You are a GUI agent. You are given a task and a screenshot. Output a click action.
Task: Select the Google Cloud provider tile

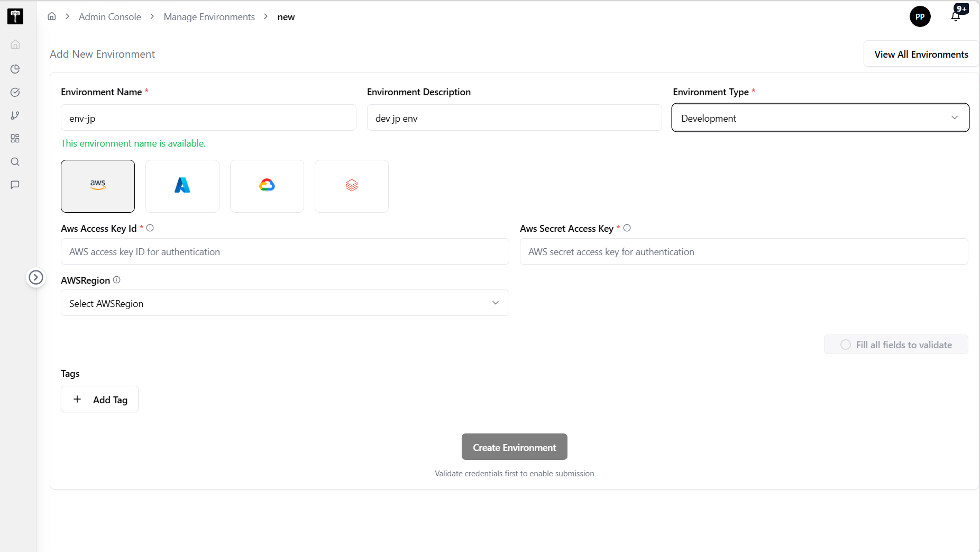pyautogui.click(x=267, y=186)
